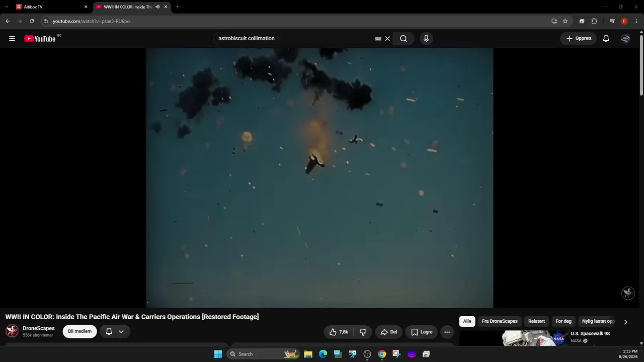
Task: Click the channel watermark on video corner
Action: coord(628,293)
